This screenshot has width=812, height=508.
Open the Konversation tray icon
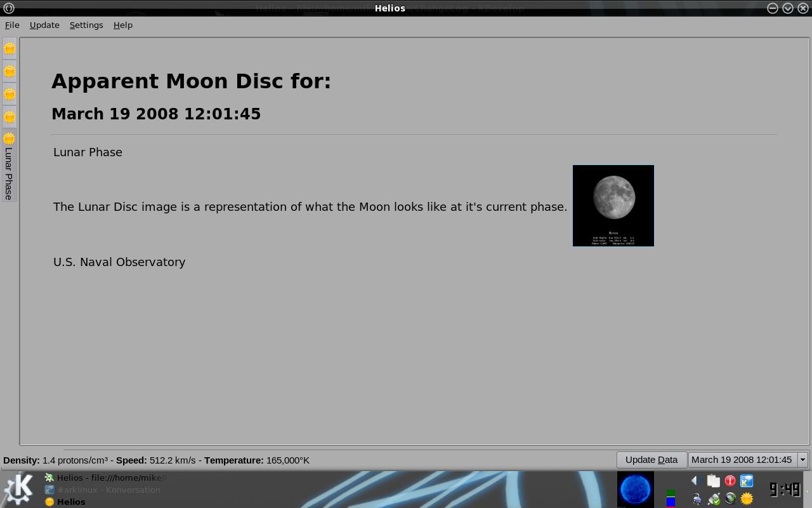(747, 481)
